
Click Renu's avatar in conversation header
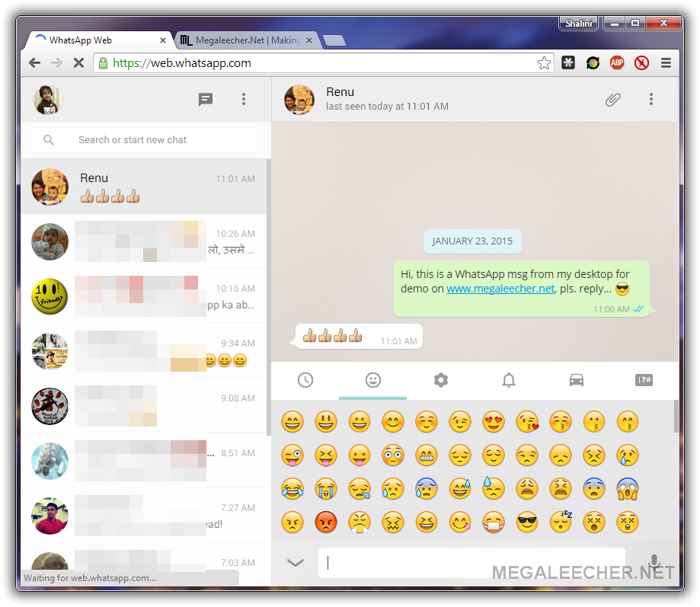click(299, 99)
